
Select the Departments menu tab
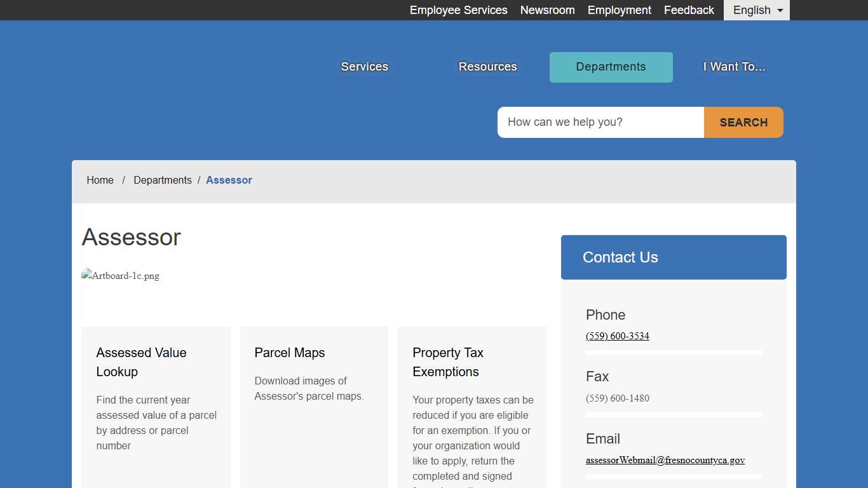click(x=611, y=67)
